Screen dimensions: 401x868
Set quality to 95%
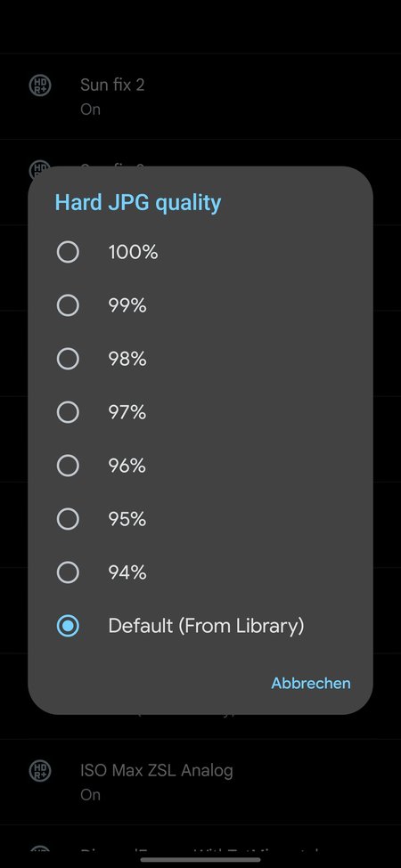(x=68, y=519)
